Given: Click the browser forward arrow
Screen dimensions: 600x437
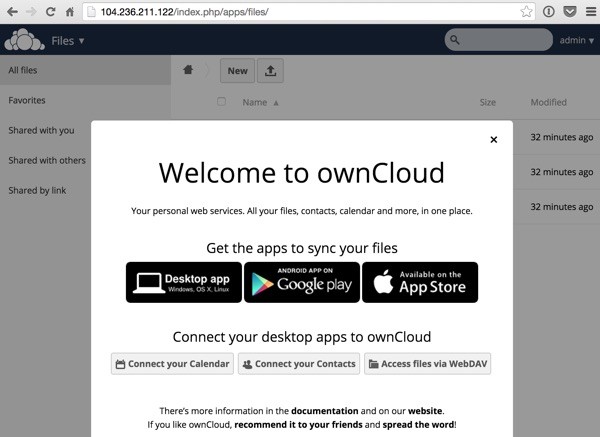Looking at the screenshot, I should [x=31, y=12].
